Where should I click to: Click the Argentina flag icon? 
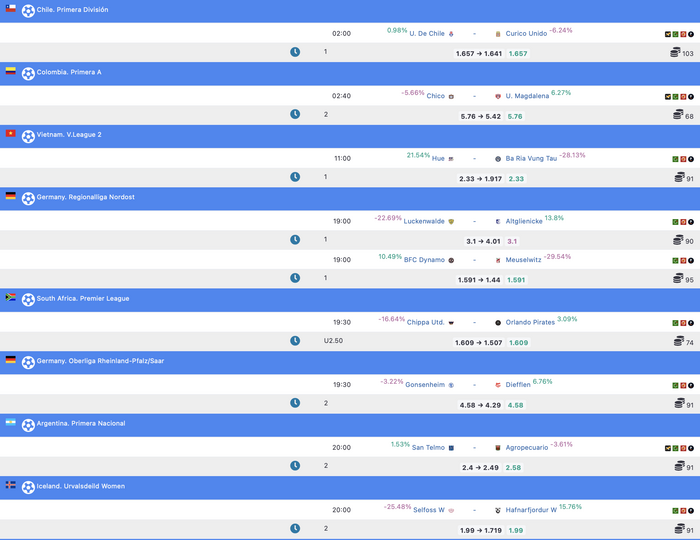click(11, 422)
